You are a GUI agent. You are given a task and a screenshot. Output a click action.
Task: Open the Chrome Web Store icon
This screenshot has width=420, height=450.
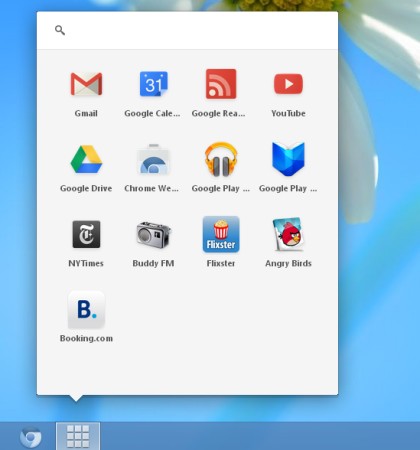pos(154,159)
